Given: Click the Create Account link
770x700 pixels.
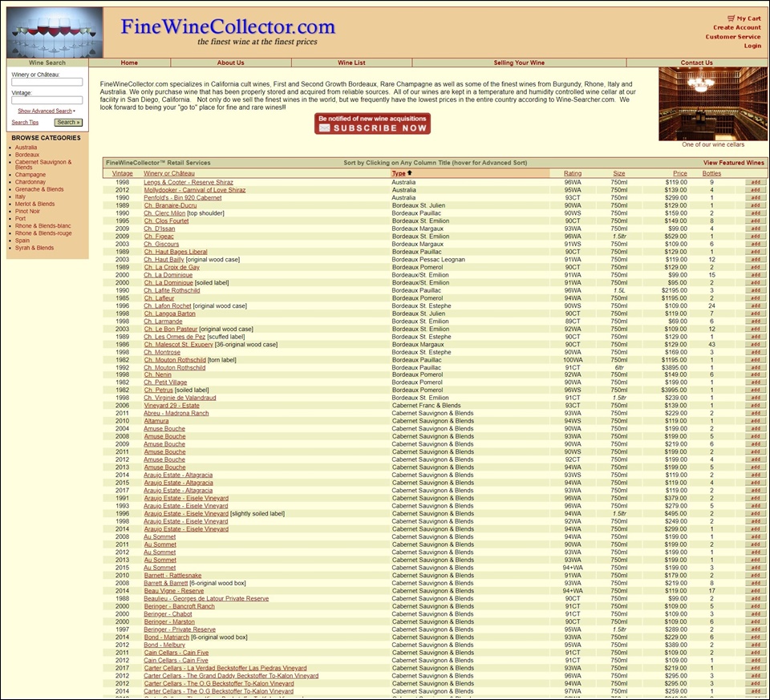Looking at the screenshot, I should pyautogui.click(x=736, y=27).
